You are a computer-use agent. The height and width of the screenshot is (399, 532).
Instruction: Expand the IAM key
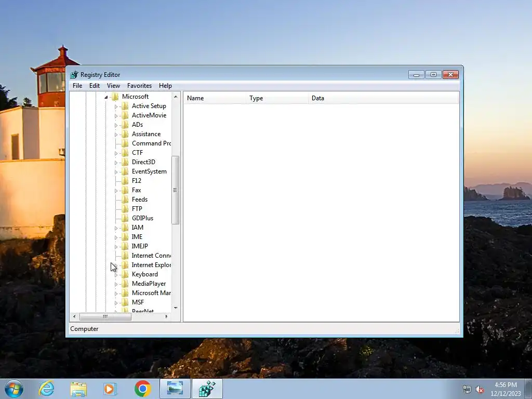pos(116,228)
